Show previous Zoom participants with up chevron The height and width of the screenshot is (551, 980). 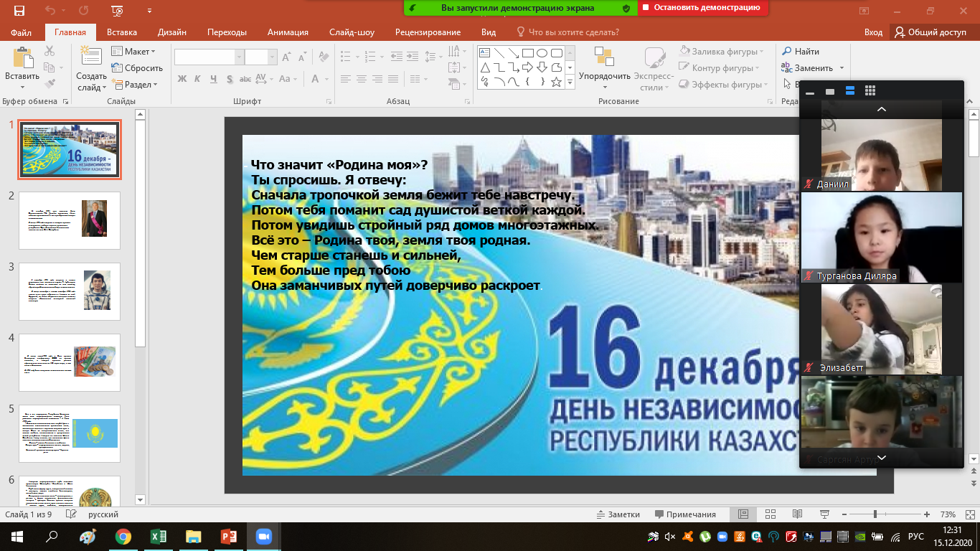pos(882,110)
